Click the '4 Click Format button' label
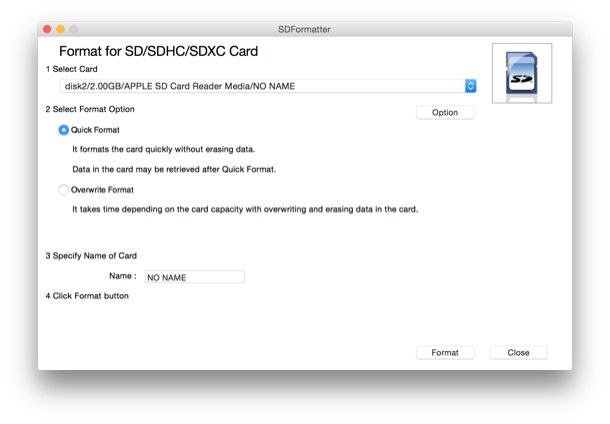 [87, 296]
